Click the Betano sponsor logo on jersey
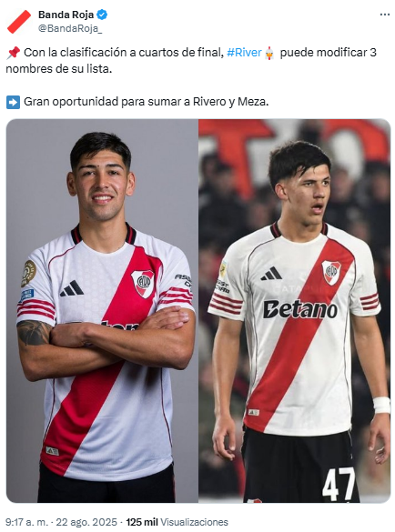This screenshot has width=395, height=532. click(x=300, y=309)
